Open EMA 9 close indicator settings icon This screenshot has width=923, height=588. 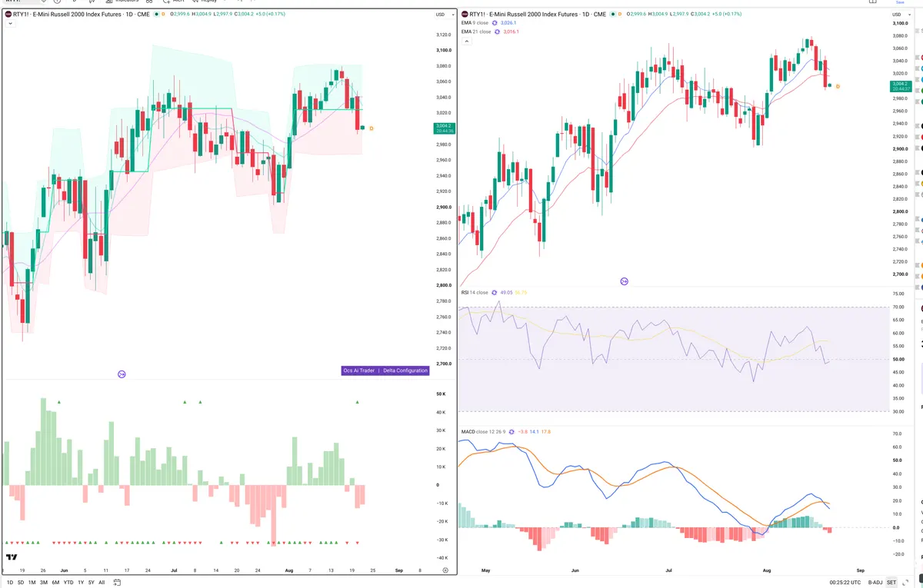click(x=495, y=23)
